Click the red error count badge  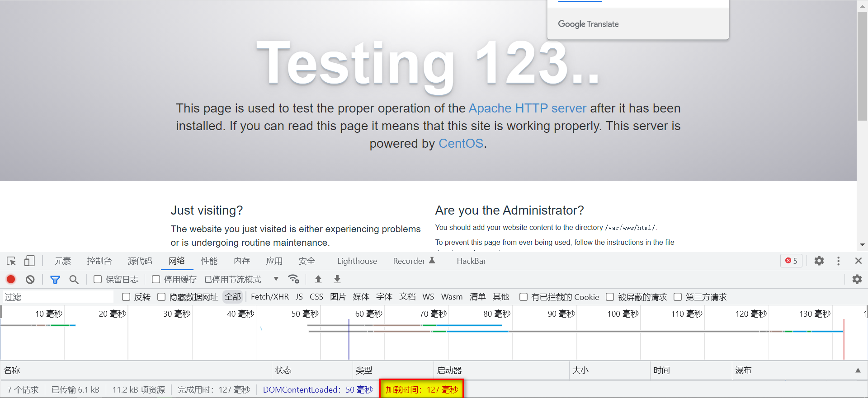[x=791, y=261]
